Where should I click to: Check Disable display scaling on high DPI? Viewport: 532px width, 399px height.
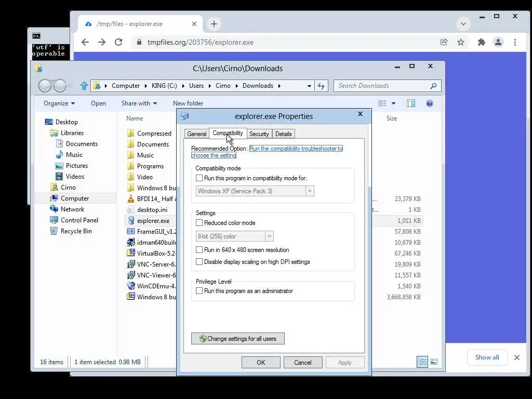[199, 262]
